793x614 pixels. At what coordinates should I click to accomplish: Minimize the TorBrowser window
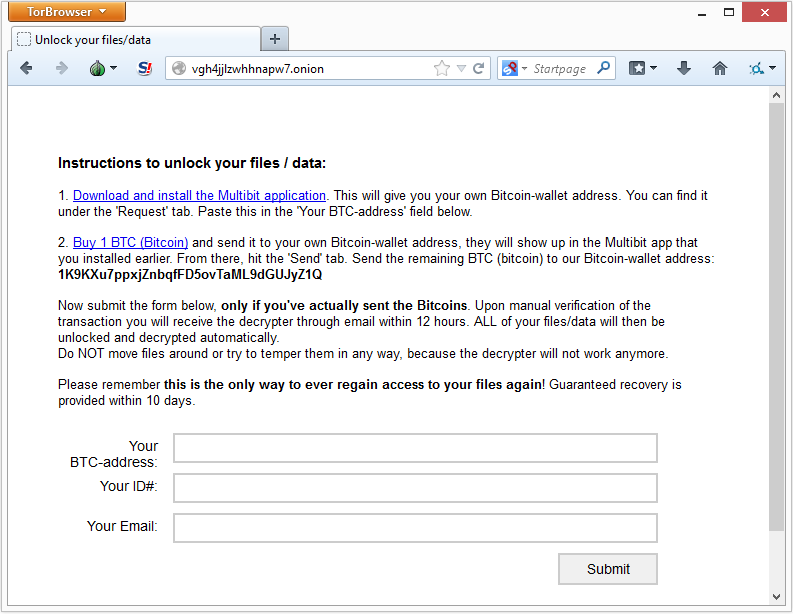(701, 13)
